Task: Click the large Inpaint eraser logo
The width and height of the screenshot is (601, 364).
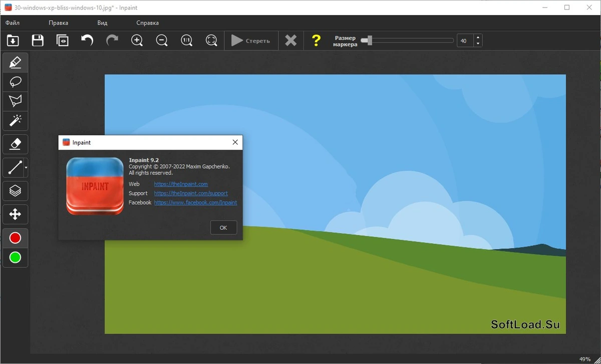Action: click(x=95, y=186)
